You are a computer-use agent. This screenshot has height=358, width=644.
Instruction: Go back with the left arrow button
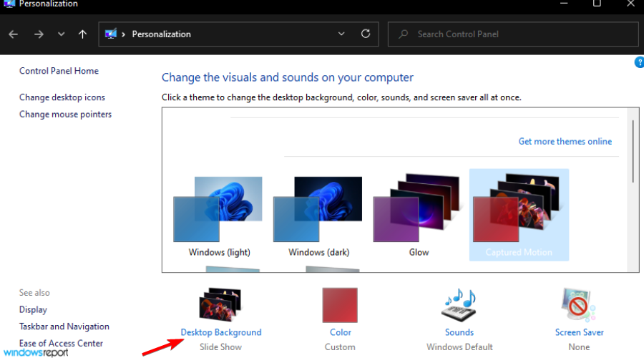[13, 34]
